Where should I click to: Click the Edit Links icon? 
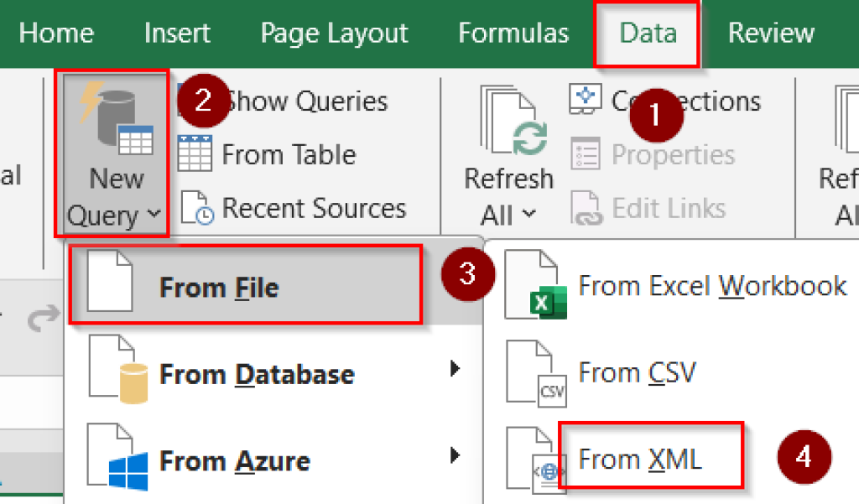587,208
